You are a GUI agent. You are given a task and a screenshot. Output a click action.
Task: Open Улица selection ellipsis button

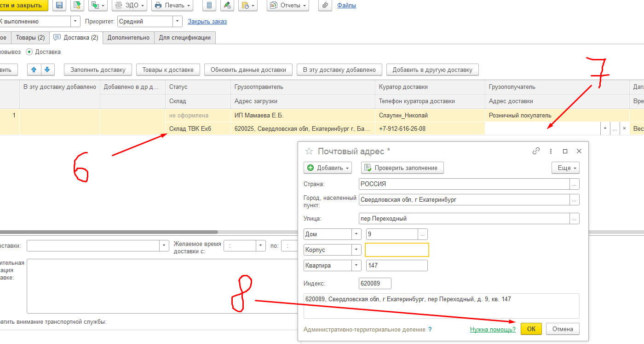tap(574, 218)
